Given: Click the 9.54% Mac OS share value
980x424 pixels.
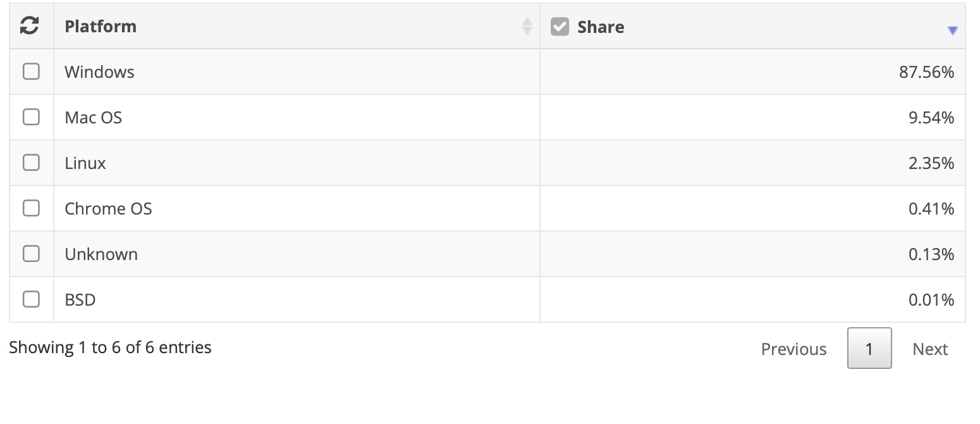Looking at the screenshot, I should click(931, 118).
